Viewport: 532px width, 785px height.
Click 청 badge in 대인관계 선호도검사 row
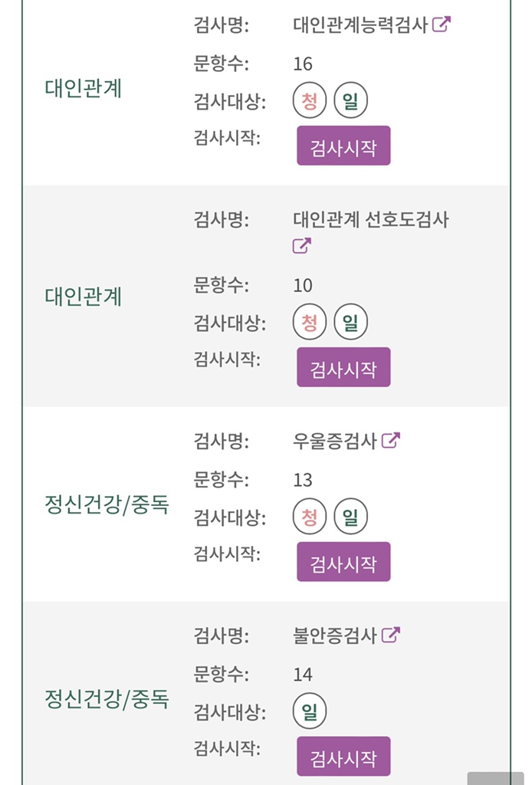click(x=310, y=323)
